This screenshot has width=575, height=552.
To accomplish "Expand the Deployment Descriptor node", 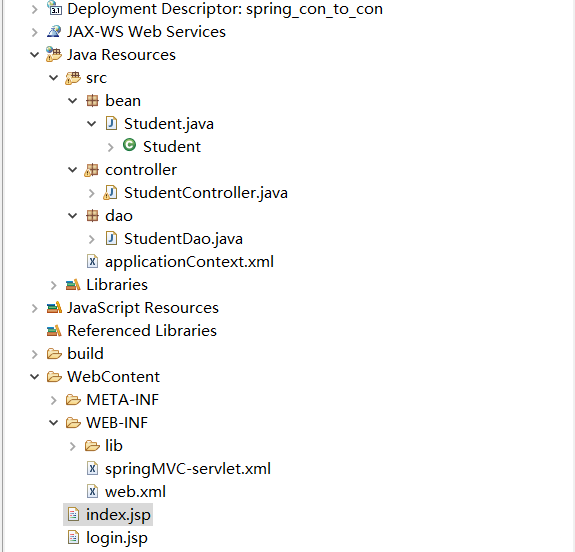I will pyautogui.click(x=35, y=9).
